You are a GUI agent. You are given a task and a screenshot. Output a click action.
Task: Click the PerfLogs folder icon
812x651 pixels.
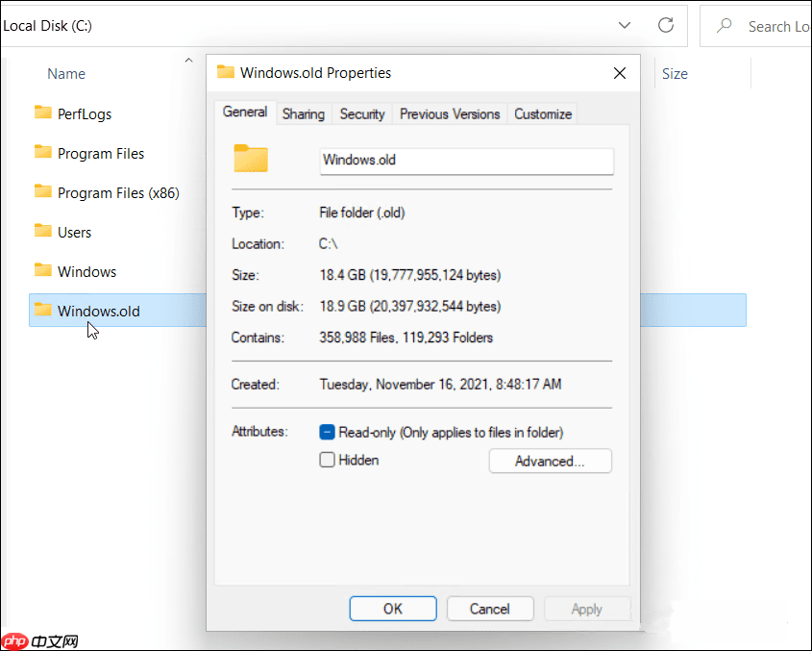(x=42, y=113)
